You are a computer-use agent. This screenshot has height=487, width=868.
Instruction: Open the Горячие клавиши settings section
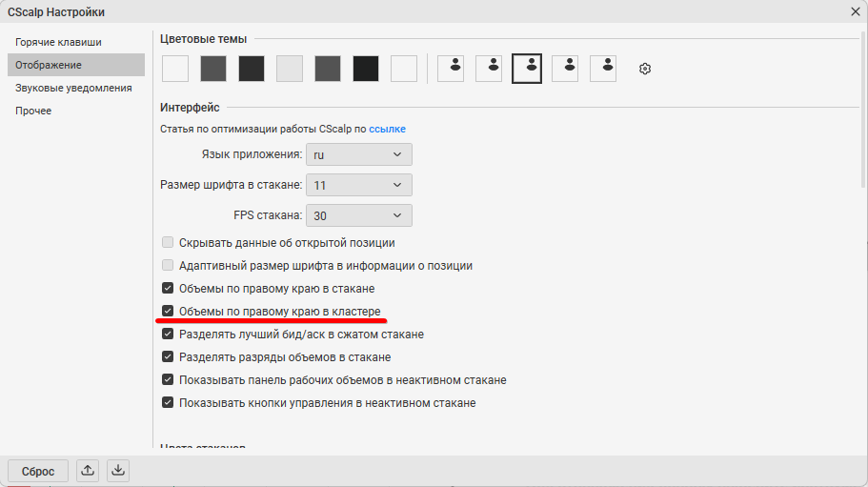point(76,42)
